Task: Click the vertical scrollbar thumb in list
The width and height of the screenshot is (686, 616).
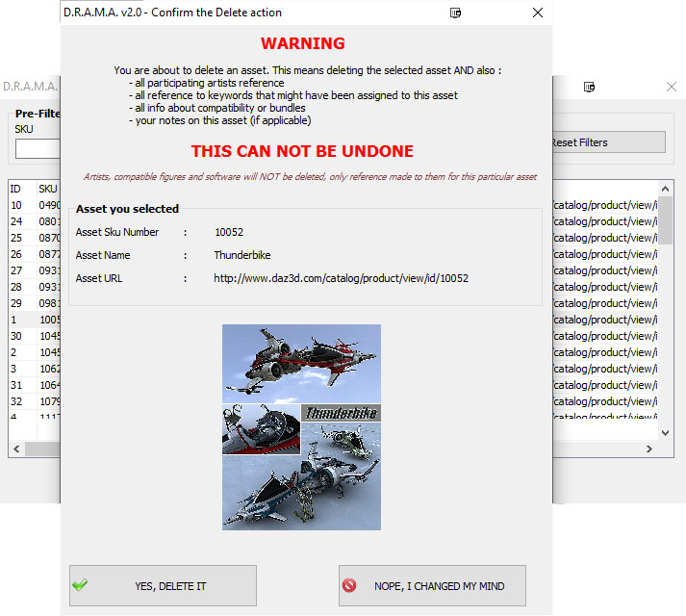Action: pyautogui.click(x=666, y=219)
